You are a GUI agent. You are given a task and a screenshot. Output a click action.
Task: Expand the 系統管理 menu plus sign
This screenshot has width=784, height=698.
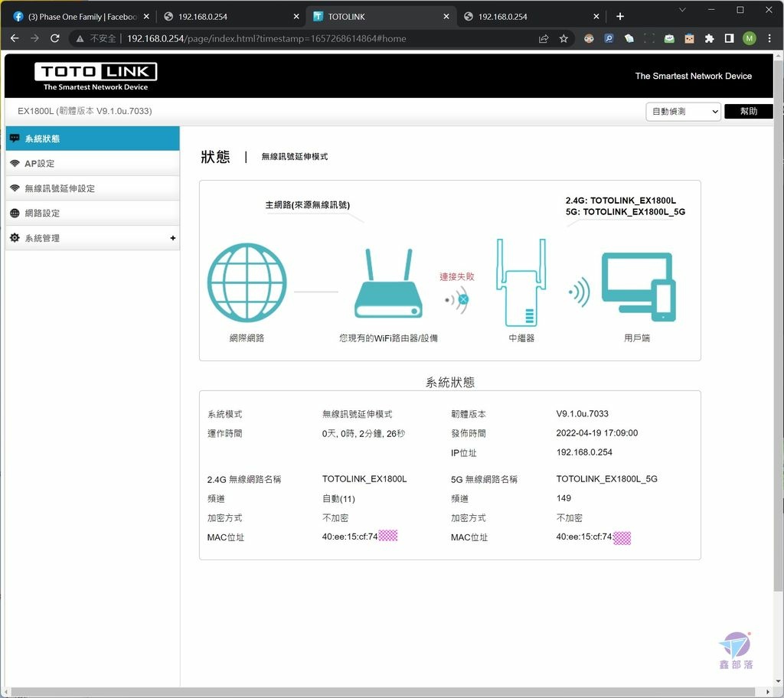click(x=173, y=238)
